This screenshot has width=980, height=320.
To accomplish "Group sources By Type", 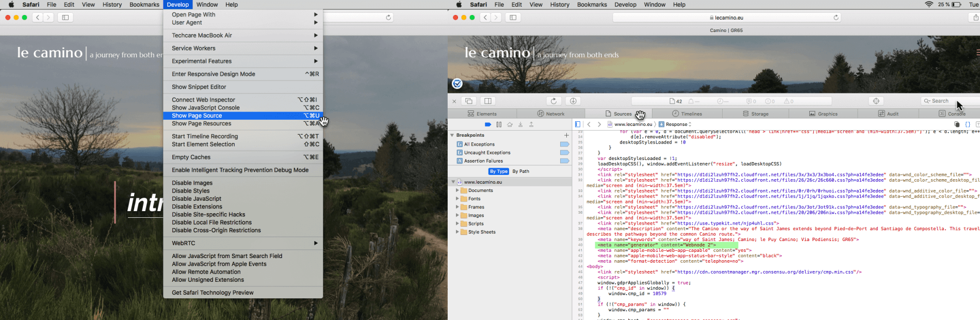I will coord(499,171).
